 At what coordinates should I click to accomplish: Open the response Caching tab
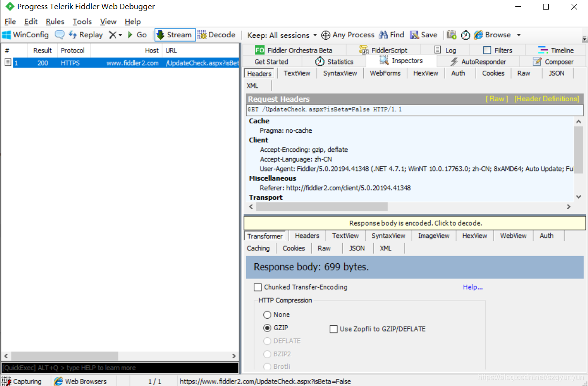(258, 248)
